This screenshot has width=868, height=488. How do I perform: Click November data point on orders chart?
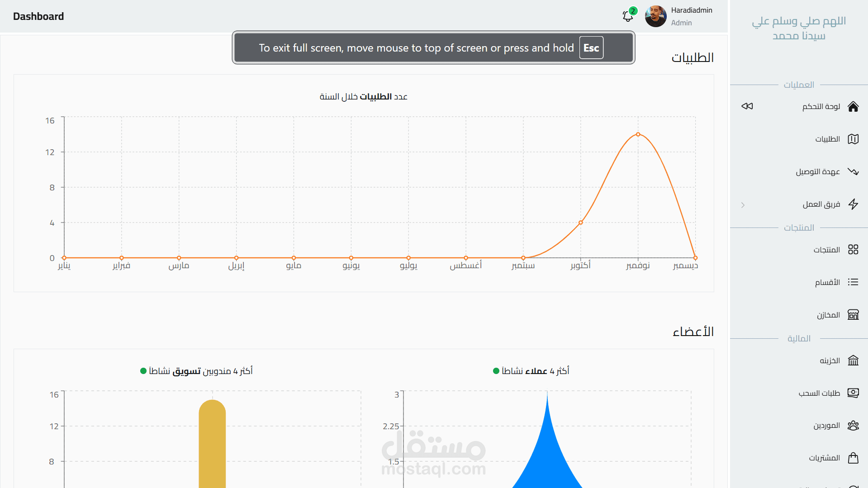[x=638, y=134]
